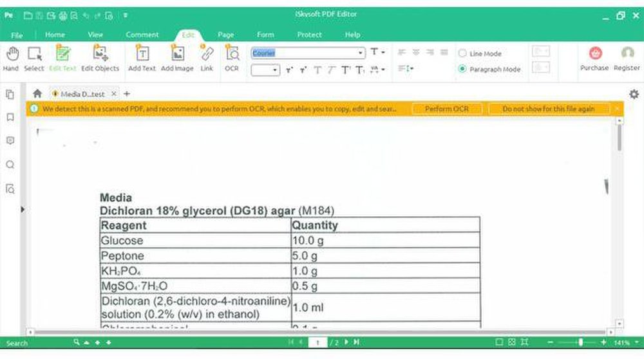Switch to the Form tab

click(x=265, y=35)
